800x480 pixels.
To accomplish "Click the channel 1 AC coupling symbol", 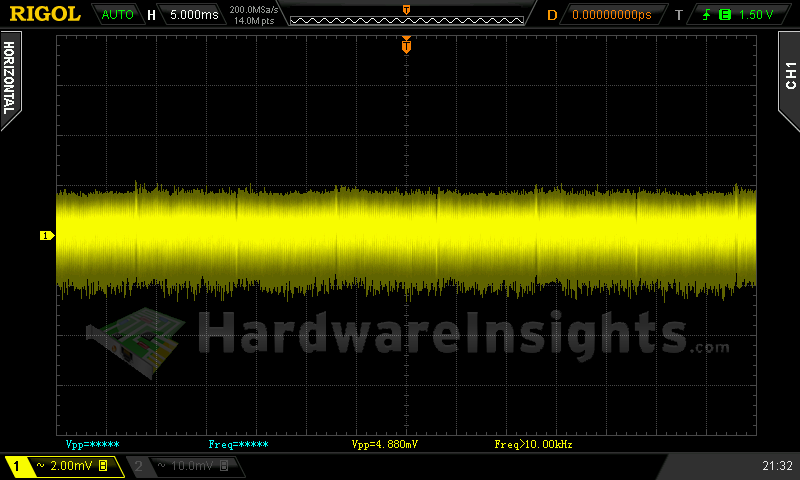I will click(41, 465).
